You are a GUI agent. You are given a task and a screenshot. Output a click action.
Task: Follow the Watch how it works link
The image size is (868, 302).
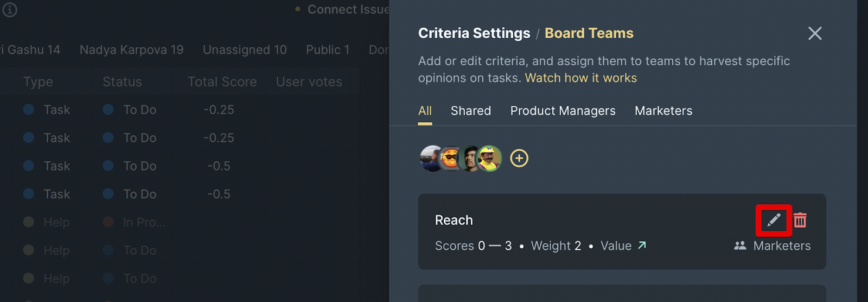(x=581, y=78)
